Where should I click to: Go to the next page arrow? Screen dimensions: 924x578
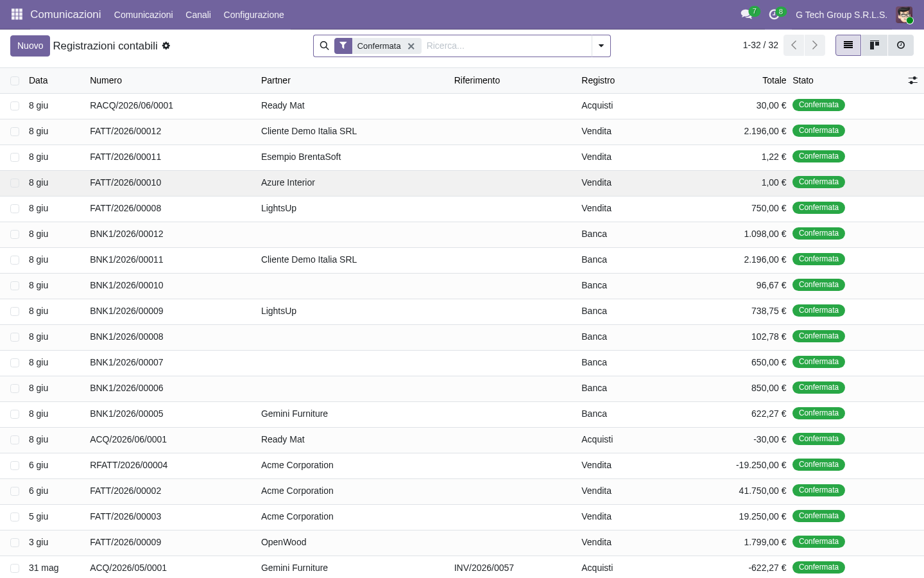(815, 45)
